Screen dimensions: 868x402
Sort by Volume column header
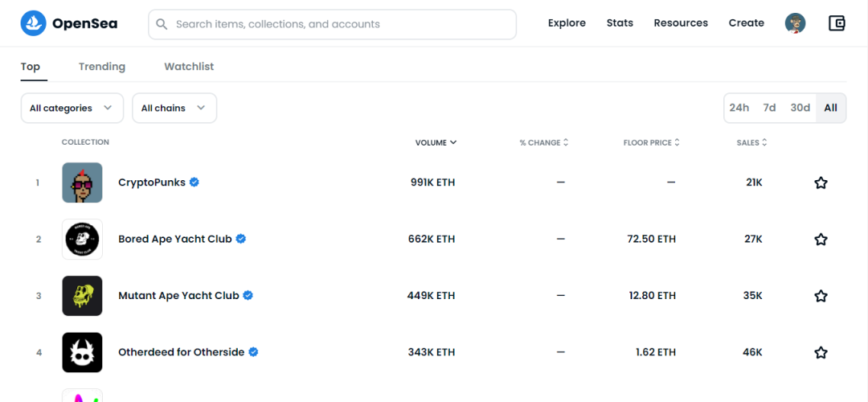pyautogui.click(x=436, y=142)
